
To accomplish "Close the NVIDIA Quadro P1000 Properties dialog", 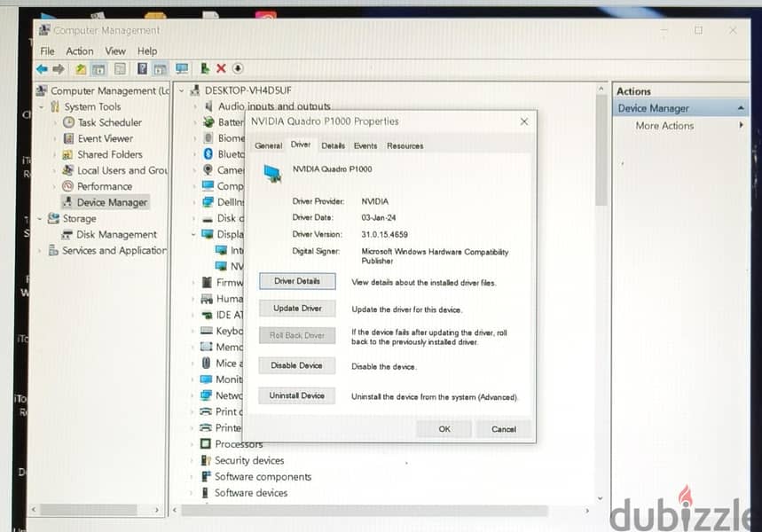I will tap(524, 121).
